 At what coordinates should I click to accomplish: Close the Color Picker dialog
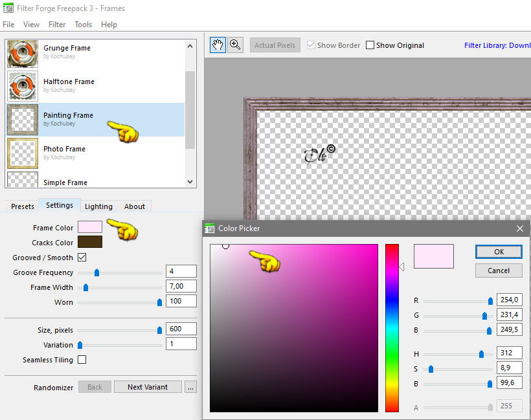click(x=520, y=229)
